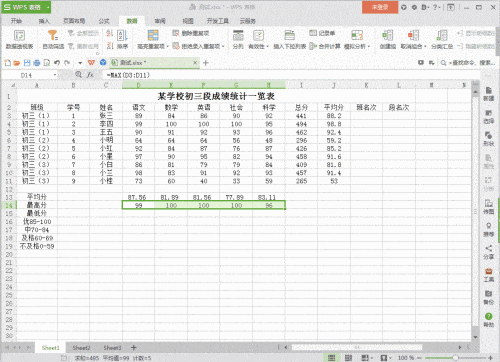The width and height of the screenshot is (500, 362).
Task: Open the 排序 custom sort dialog
Action: 122,39
